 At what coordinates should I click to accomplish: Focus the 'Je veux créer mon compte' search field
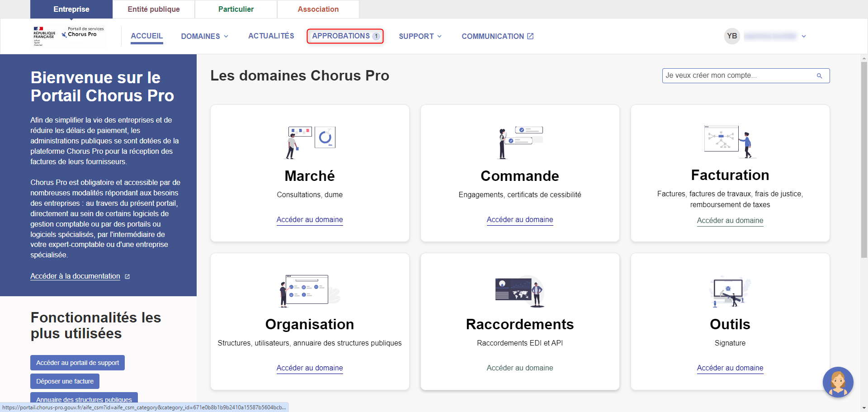(x=746, y=76)
